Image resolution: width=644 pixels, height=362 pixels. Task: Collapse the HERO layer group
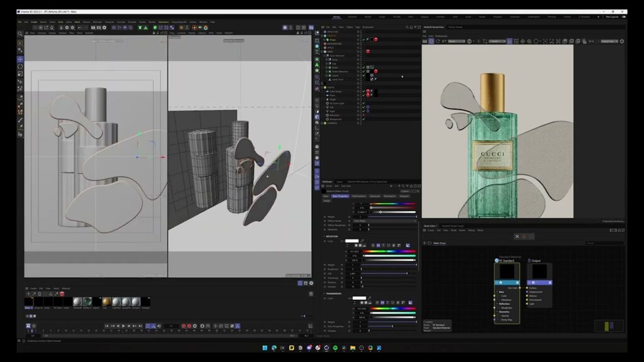pos(323,52)
